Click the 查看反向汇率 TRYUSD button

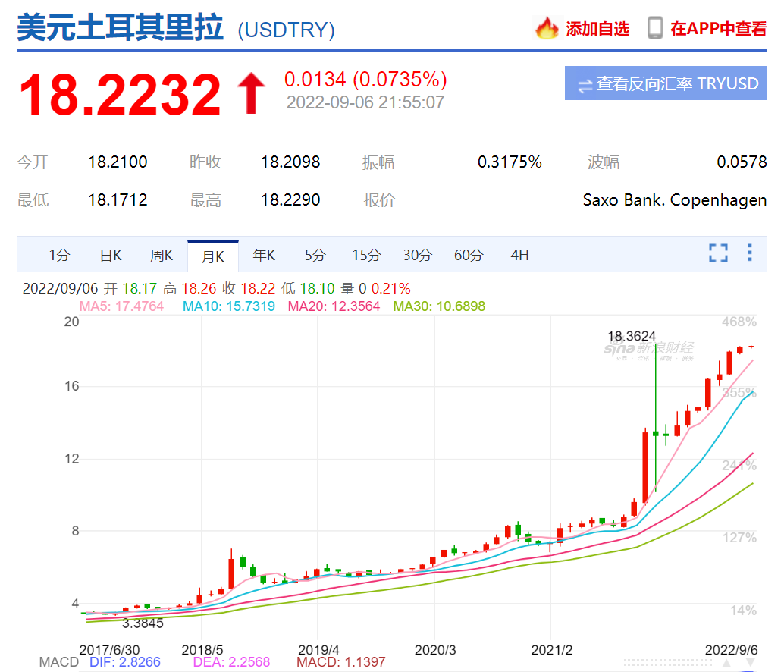tap(666, 83)
